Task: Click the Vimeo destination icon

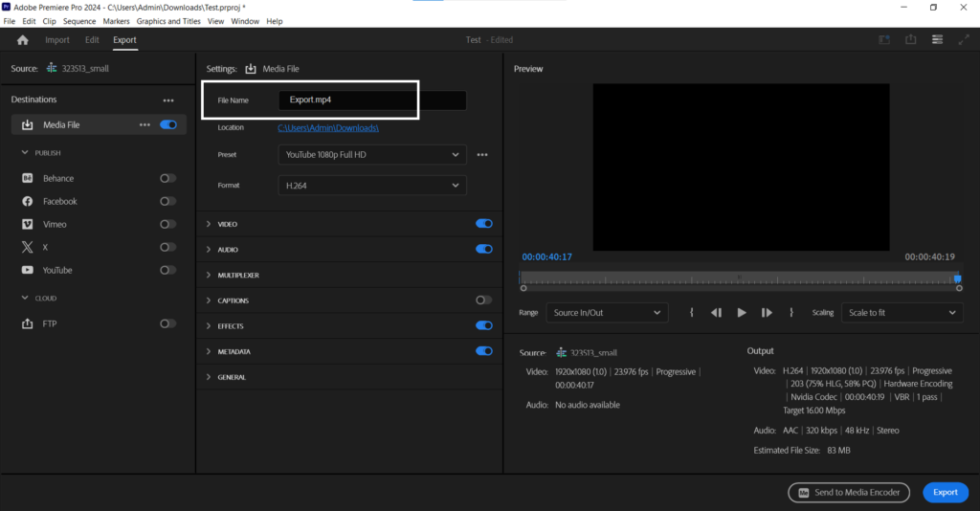Action: tap(28, 224)
